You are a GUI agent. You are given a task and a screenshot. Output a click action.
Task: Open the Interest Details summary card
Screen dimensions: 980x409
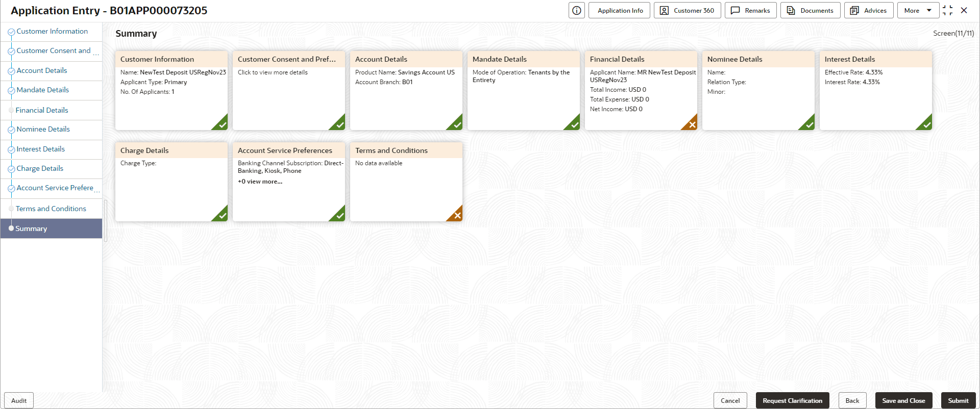[x=876, y=90]
